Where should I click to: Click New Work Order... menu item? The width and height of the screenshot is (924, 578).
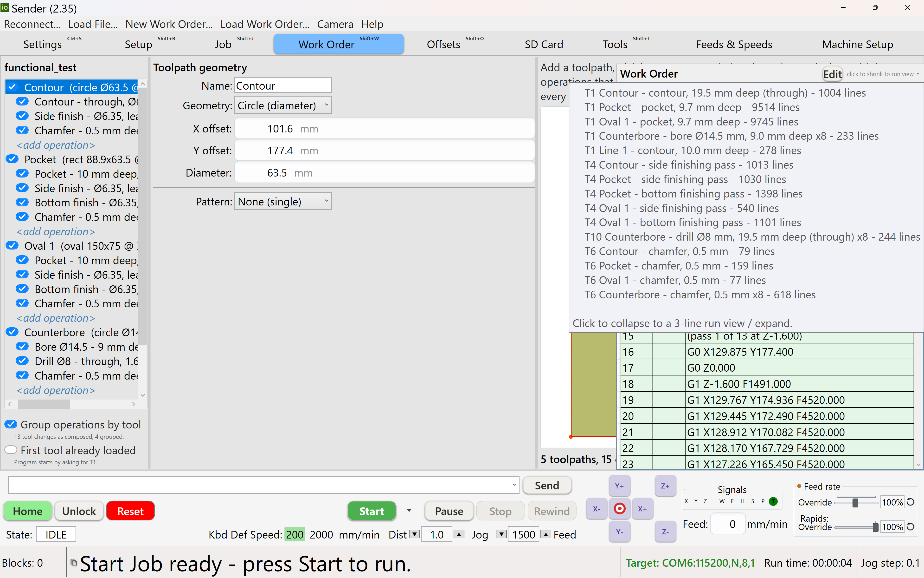pos(169,24)
